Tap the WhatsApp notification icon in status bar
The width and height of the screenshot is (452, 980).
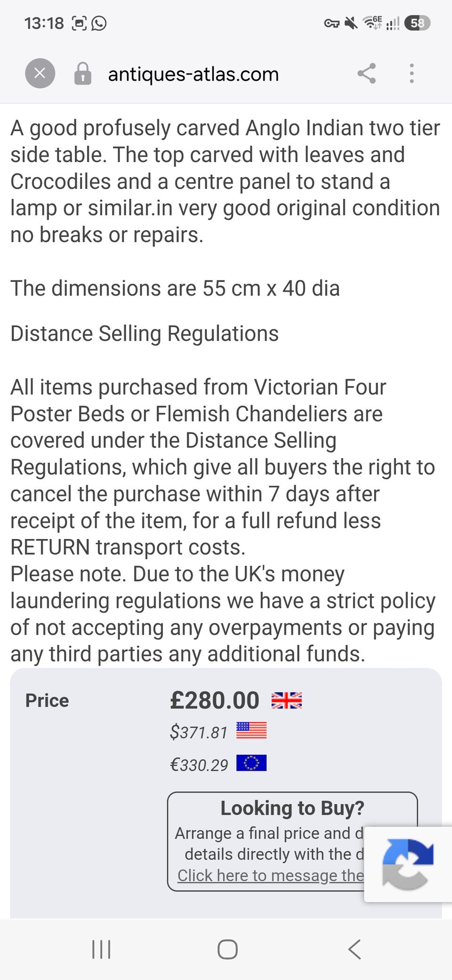(99, 23)
